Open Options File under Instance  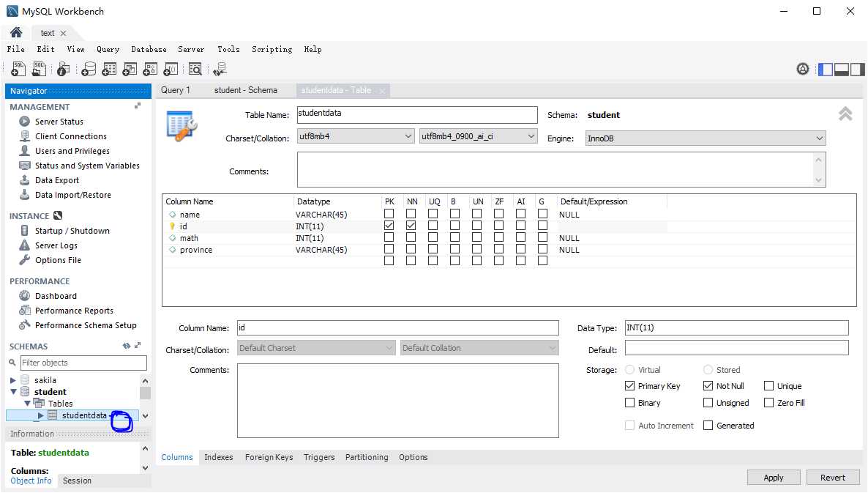point(58,260)
